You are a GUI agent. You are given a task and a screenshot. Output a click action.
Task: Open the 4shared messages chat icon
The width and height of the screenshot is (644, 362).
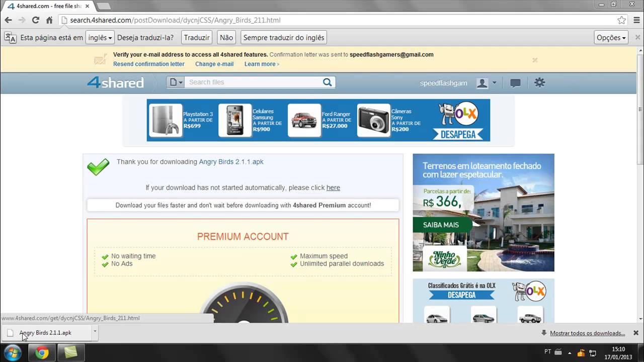[x=515, y=83]
